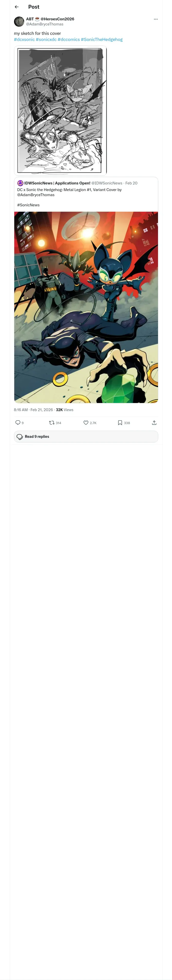The image size is (172, 980).
Task: View the black-and-white cover sketch image
Action: [x=60, y=110]
